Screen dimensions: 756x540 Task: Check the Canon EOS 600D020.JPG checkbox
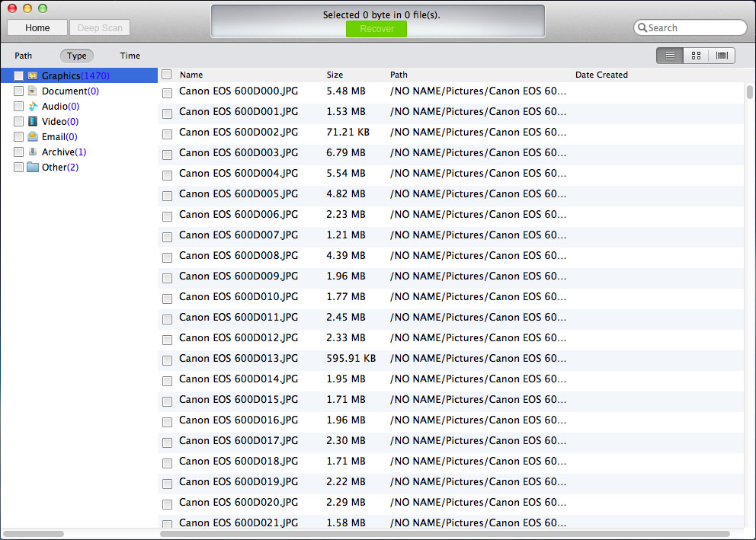[168, 504]
